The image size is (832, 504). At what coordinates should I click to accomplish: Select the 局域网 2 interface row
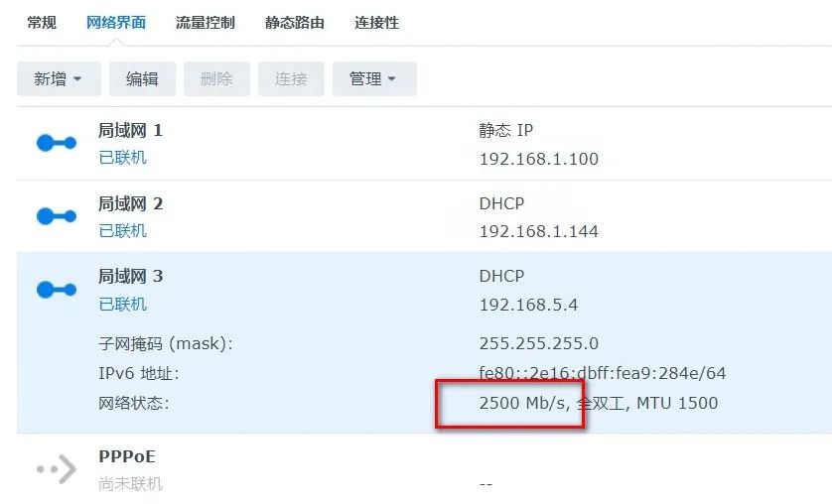[425, 216]
